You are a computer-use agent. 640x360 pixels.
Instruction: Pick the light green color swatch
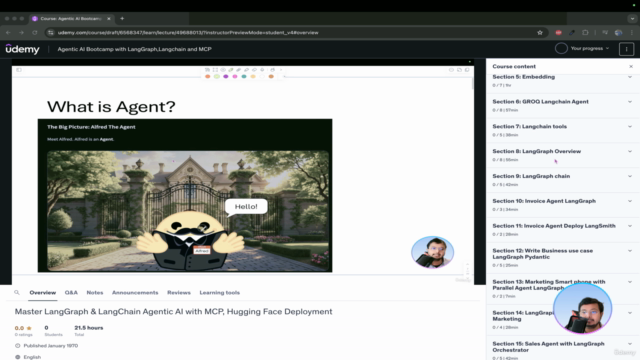(217, 76)
